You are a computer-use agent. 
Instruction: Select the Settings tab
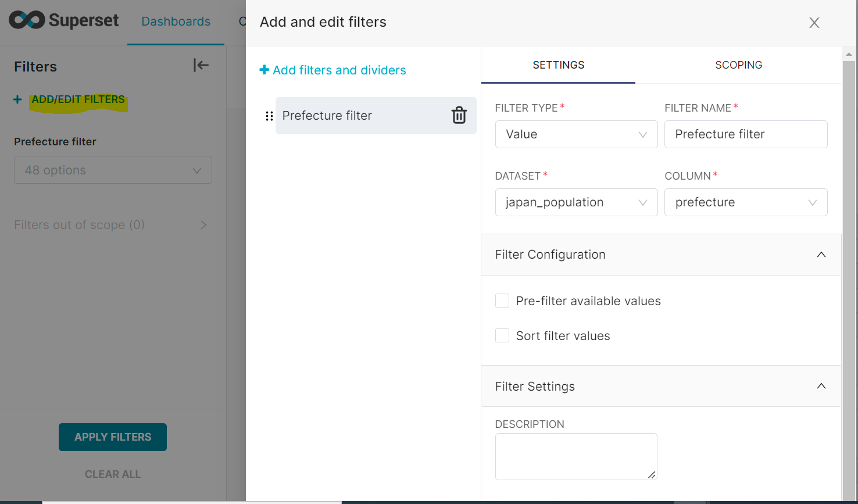click(x=558, y=65)
